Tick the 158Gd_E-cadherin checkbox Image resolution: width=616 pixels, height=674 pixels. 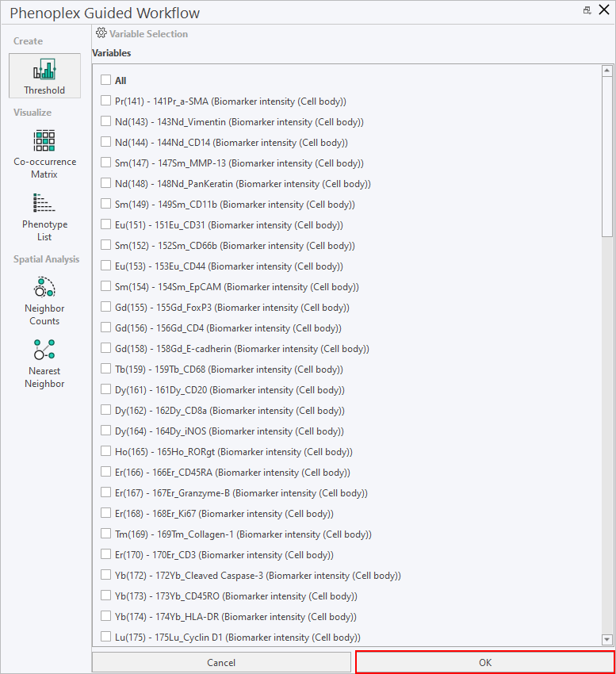(x=105, y=348)
